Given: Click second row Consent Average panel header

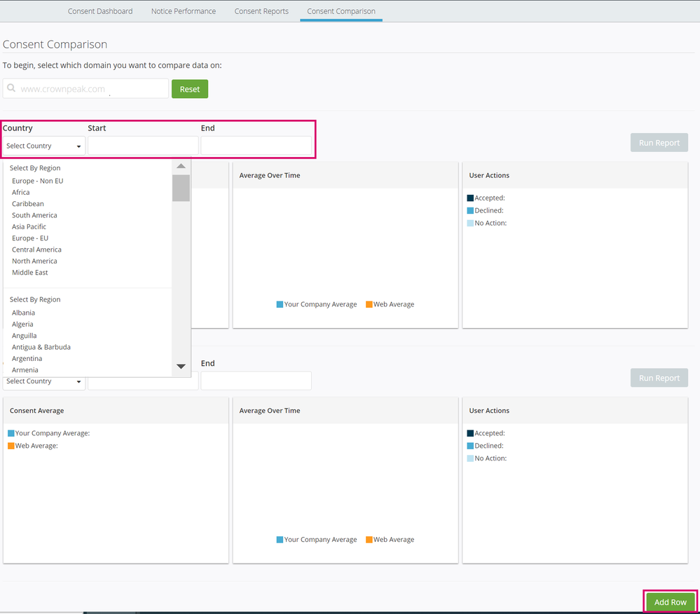Looking at the screenshot, I should [x=116, y=410].
